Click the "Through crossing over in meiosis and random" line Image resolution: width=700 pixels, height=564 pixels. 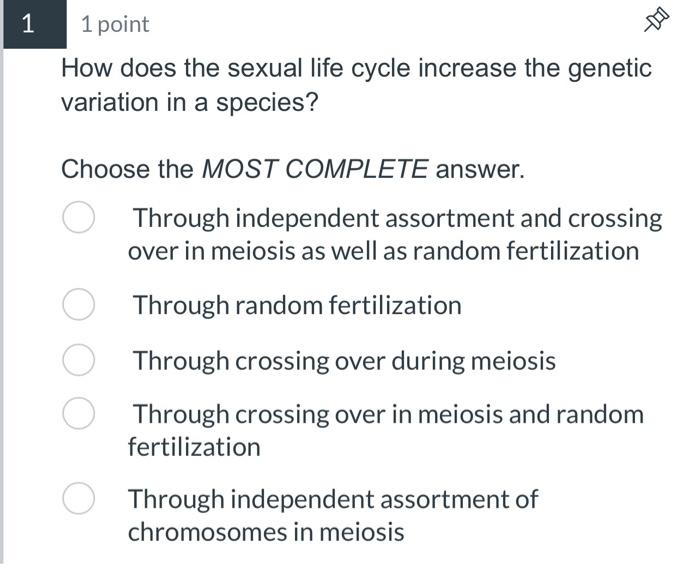(388, 414)
